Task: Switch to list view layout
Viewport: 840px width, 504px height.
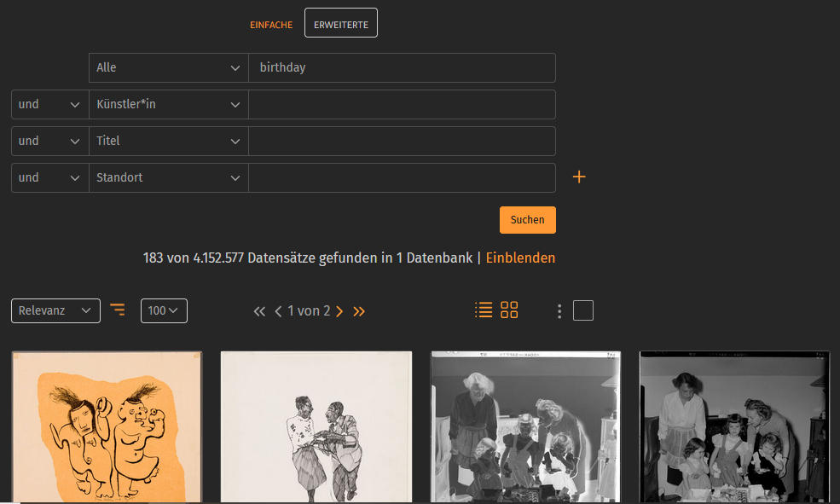Action: tap(484, 310)
